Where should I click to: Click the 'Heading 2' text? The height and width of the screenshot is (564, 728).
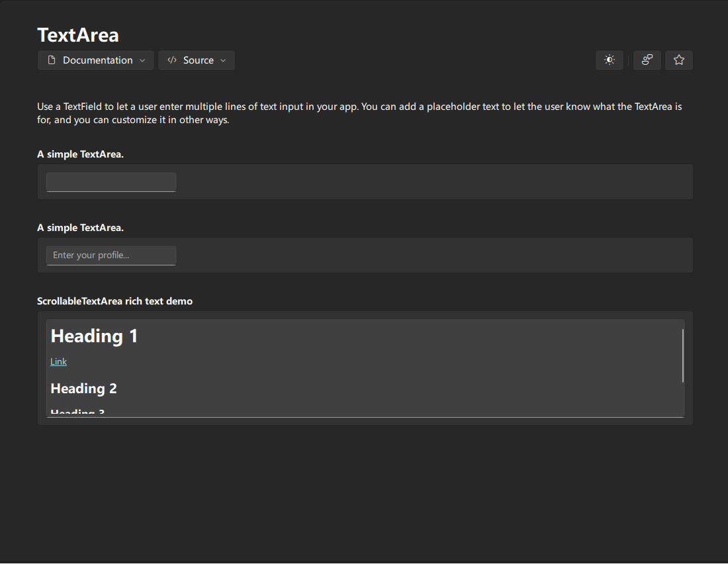point(83,389)
